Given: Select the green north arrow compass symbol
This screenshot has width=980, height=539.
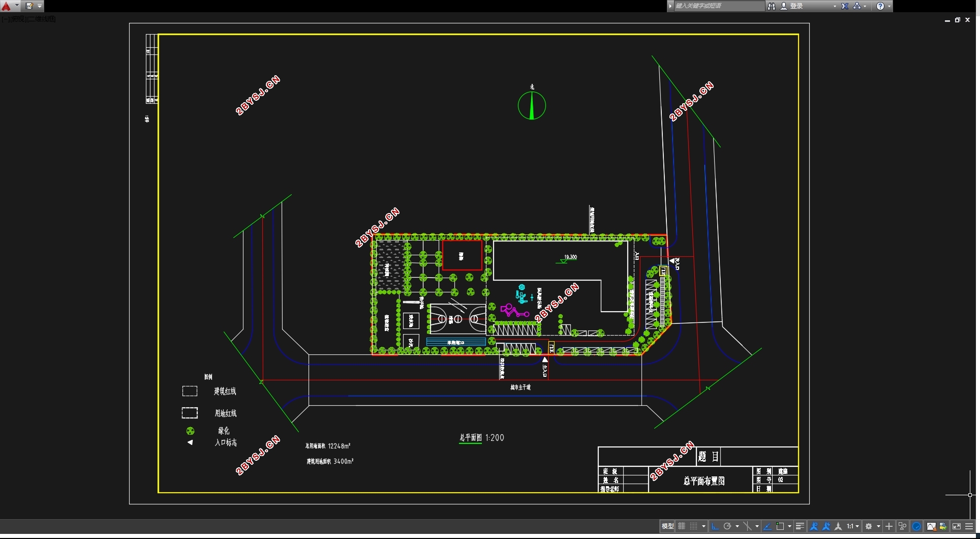Looking at the screenshot, I should (532, 105).
